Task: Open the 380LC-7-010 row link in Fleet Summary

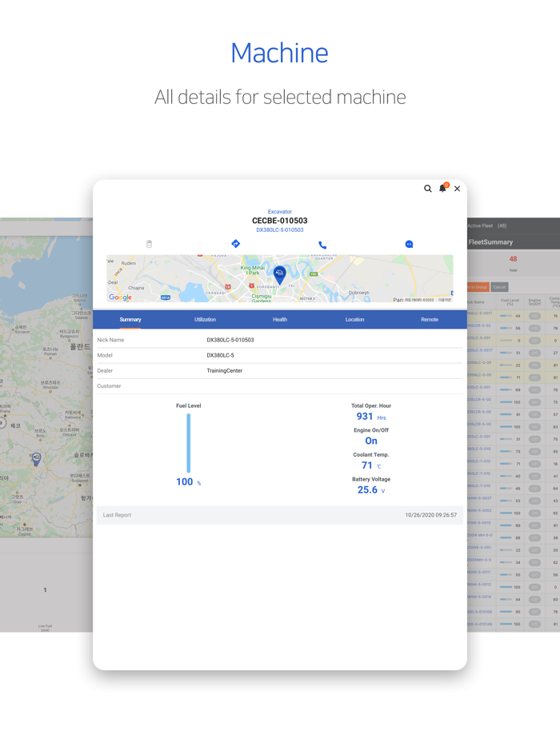Action: (479, 486)
